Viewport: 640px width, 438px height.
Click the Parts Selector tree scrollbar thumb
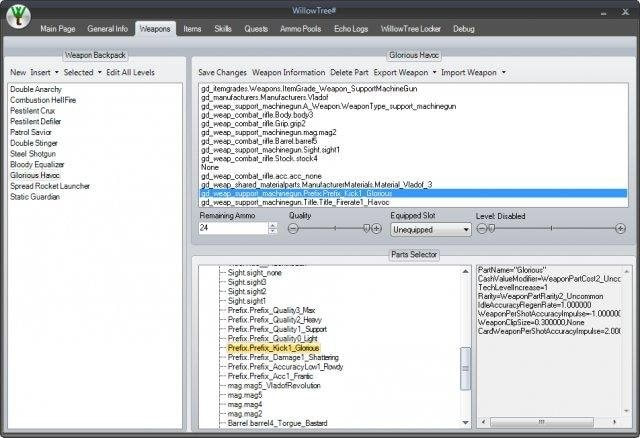[465, 369]
